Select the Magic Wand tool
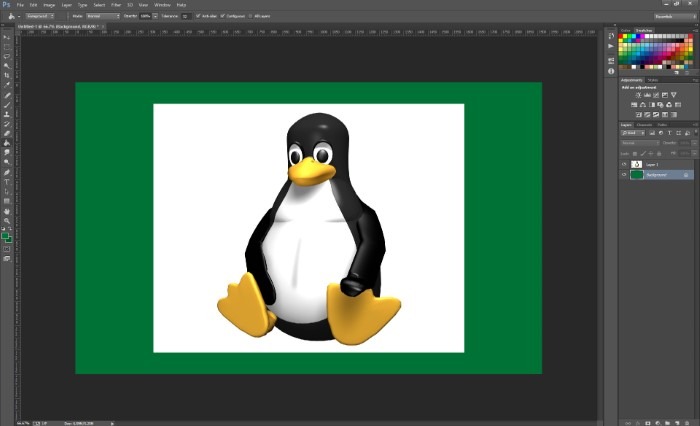The height and width of the screenshot is (426, 700). point(7,66)
